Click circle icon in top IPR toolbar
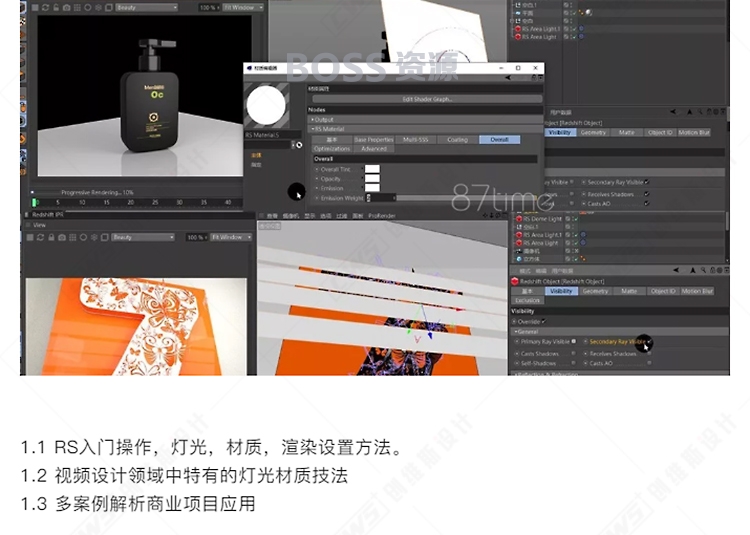The image size is (750, 535). point(88,8)
